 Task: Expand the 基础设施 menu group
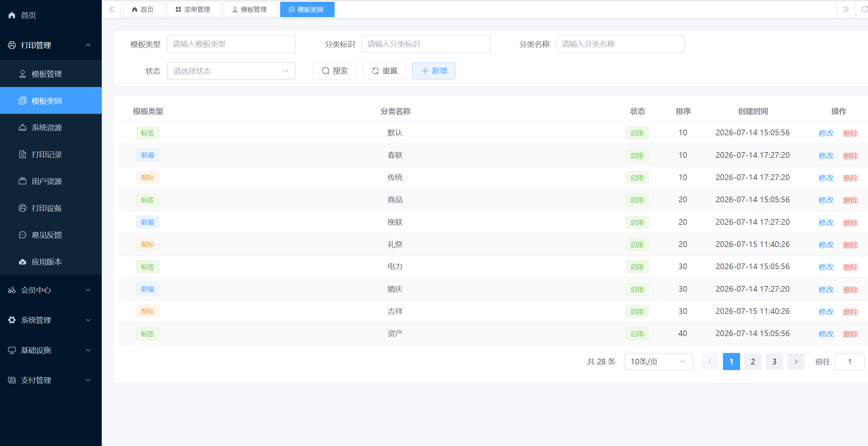(x=88, y=350)
